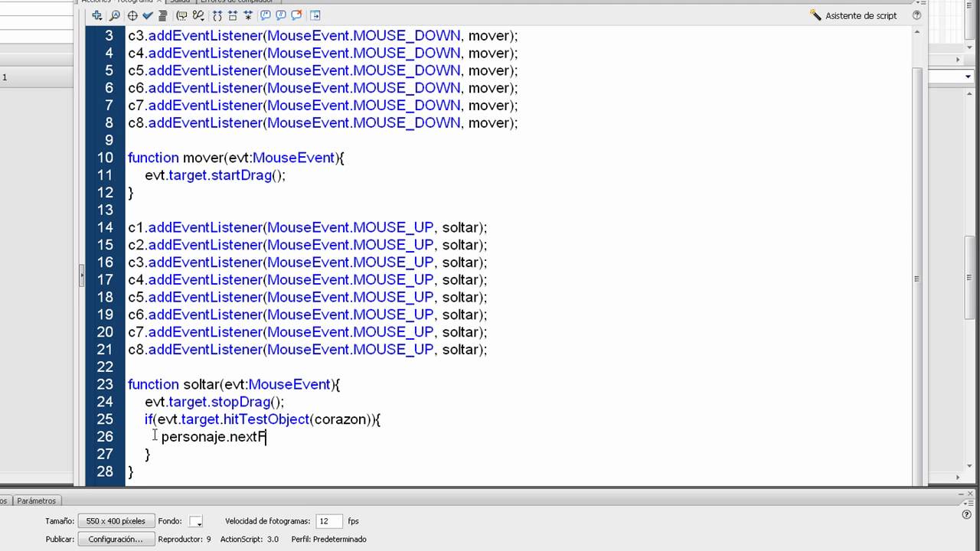
Task: Click the 550 x 400 píxeles size button
Action: tap(116, 521)
